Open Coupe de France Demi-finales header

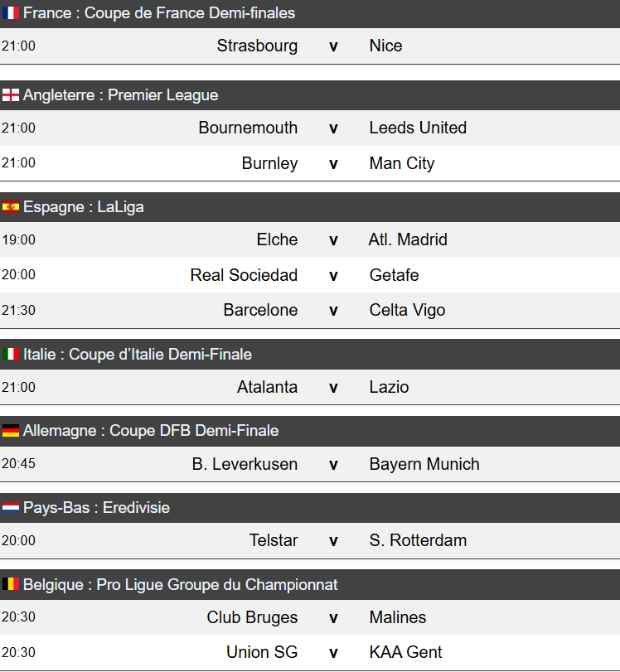click(x=159, y=13)
